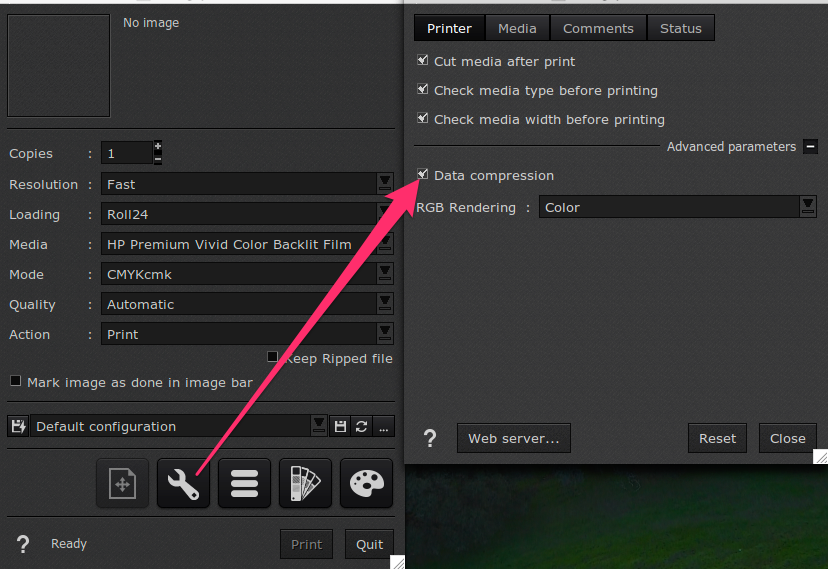Open printer settings with the wrench icon
828x569 pixels.
[x=183, y=484]
